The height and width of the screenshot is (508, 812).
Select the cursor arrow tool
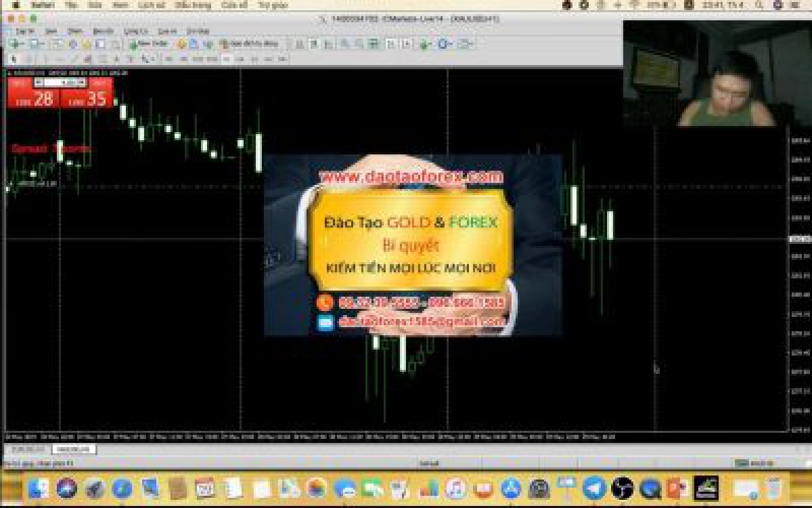[14, 59]
